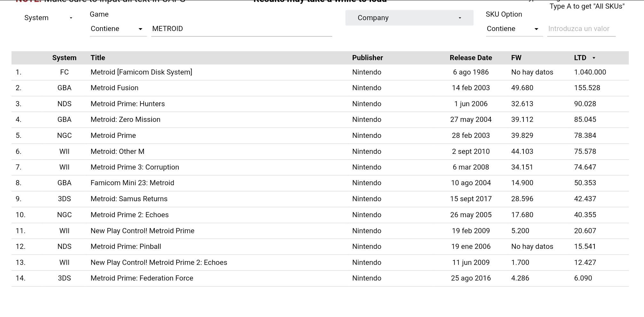Image resolution: width=644 pixels, height=317 pixels.
Task: Click the 3DS system cell for Samus Returns
Action: 64,199
